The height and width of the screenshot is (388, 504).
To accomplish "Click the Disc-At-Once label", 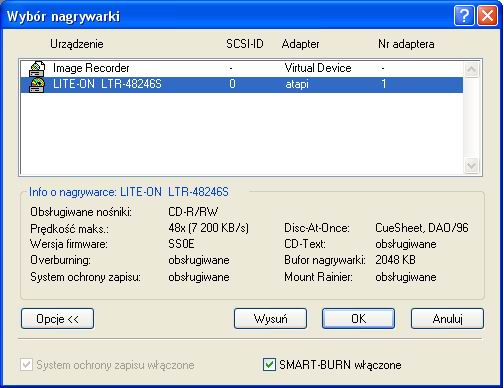I will click(x=317, y=228).
